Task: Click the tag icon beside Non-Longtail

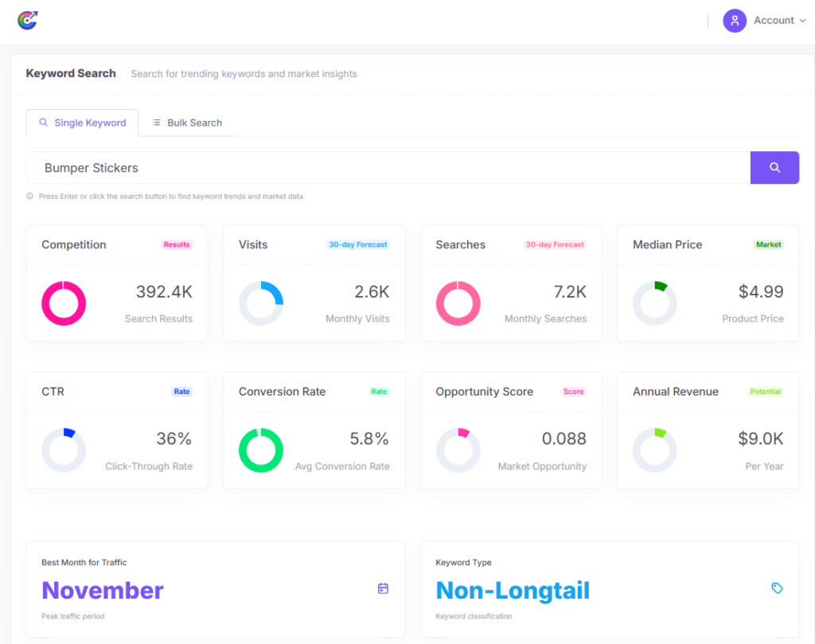Action: tap(777, 588)
